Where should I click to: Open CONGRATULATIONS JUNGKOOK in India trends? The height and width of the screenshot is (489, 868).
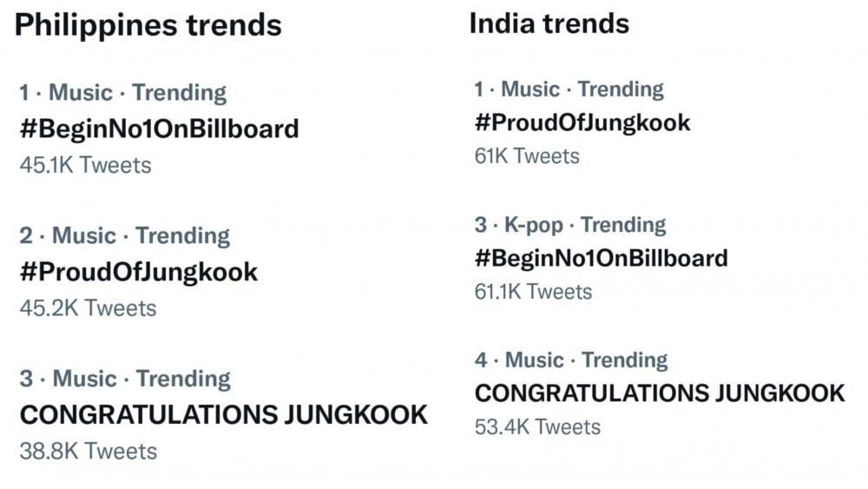660,393
